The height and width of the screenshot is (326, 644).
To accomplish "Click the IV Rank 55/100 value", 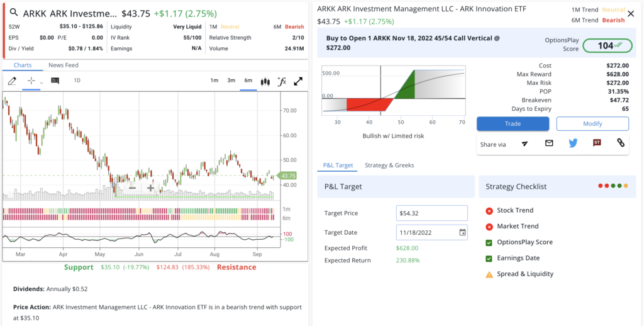I will click(192, 38).
